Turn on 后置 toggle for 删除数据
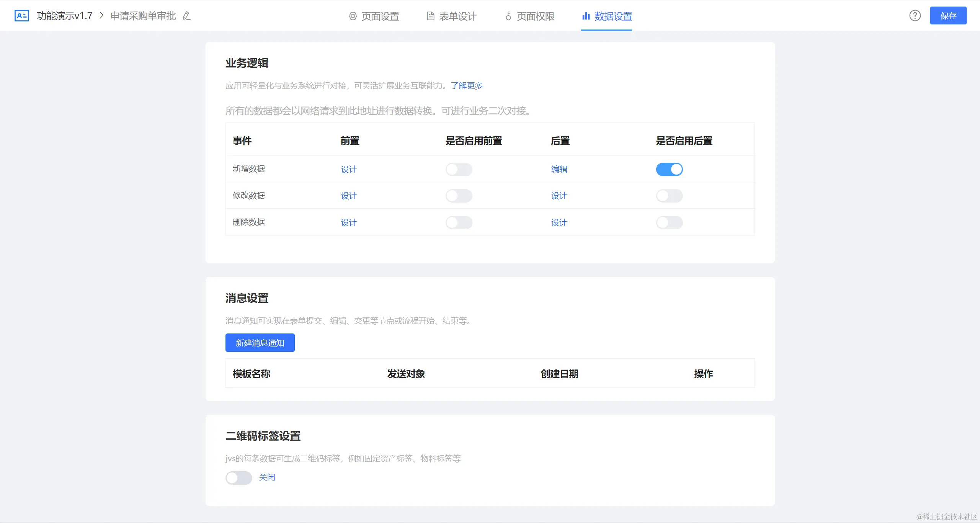980x523 pixels. 669,222
